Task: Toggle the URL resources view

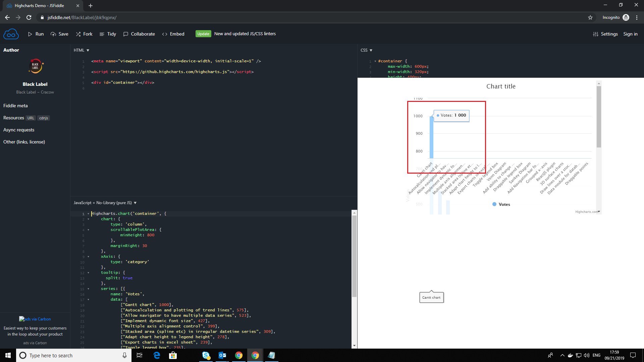Action: [31, 118]
